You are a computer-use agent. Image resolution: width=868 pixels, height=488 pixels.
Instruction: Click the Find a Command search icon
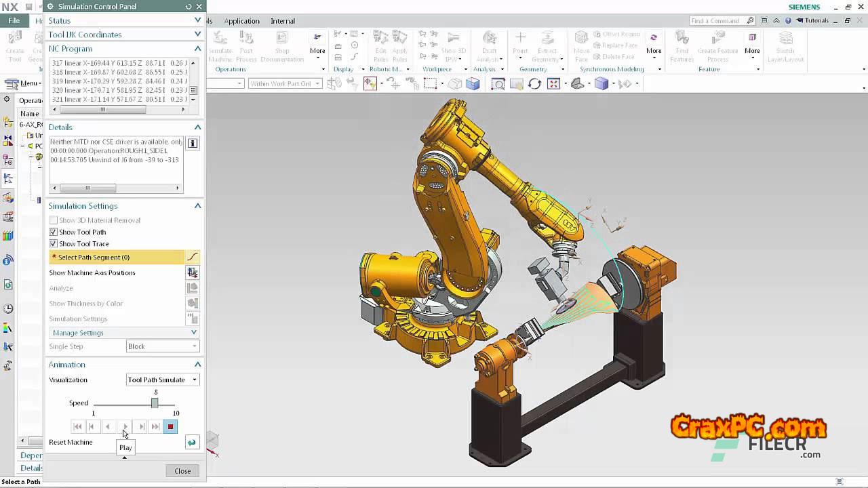click(751, 21)
